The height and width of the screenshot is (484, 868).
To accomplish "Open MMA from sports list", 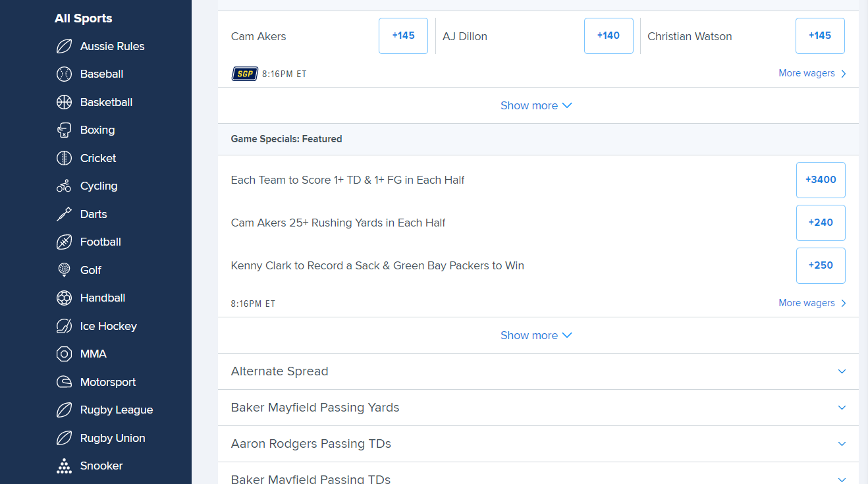I will coord(94,354).
